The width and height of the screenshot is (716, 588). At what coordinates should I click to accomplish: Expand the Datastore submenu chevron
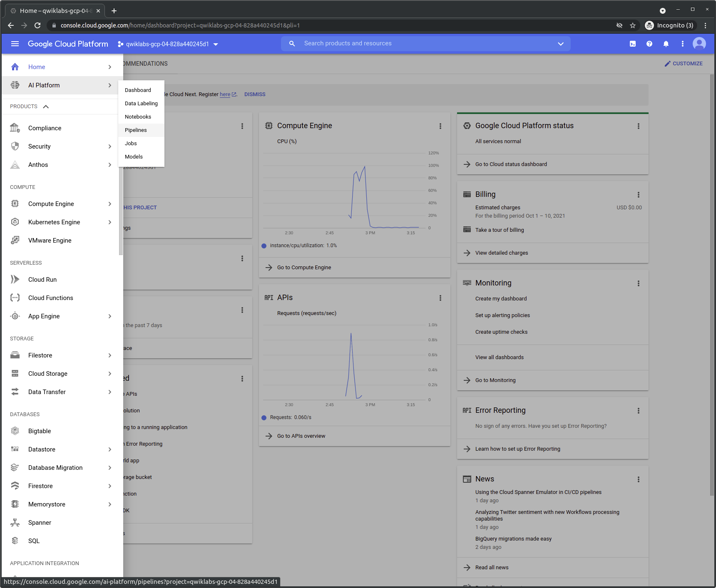click(x=110, y=449)
